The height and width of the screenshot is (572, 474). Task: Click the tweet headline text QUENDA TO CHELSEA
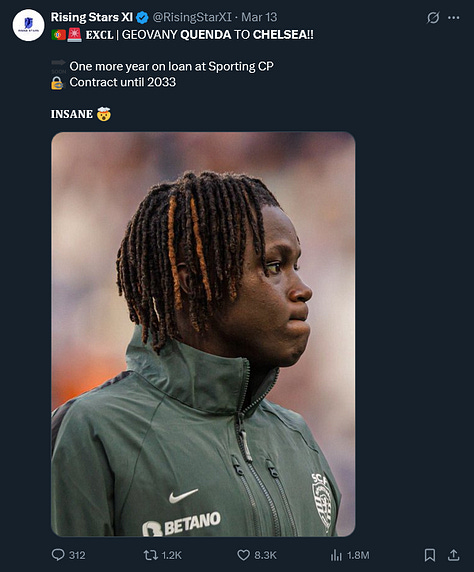coord(247,35)
